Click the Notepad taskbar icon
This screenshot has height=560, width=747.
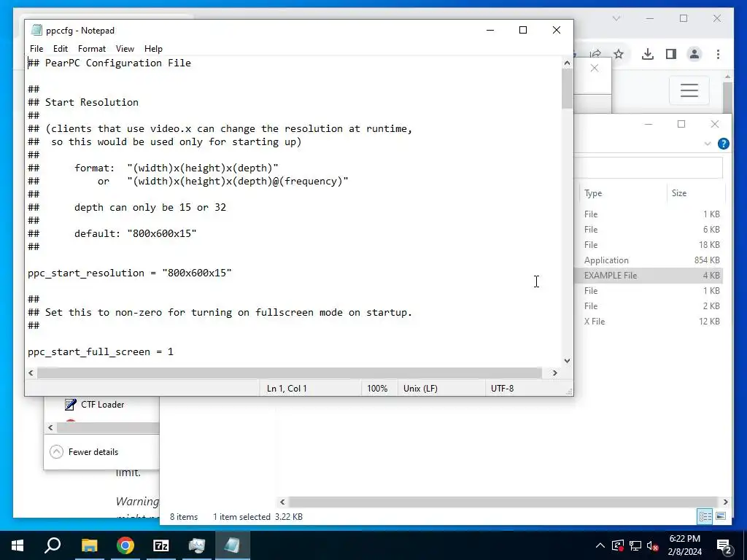(x=233, y=545)
